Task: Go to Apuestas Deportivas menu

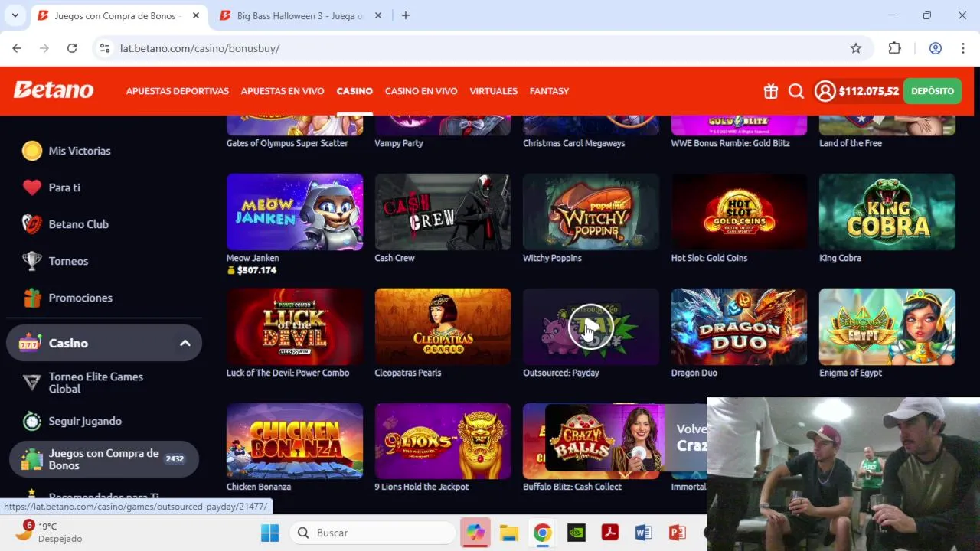Action: tap(178, 91)
